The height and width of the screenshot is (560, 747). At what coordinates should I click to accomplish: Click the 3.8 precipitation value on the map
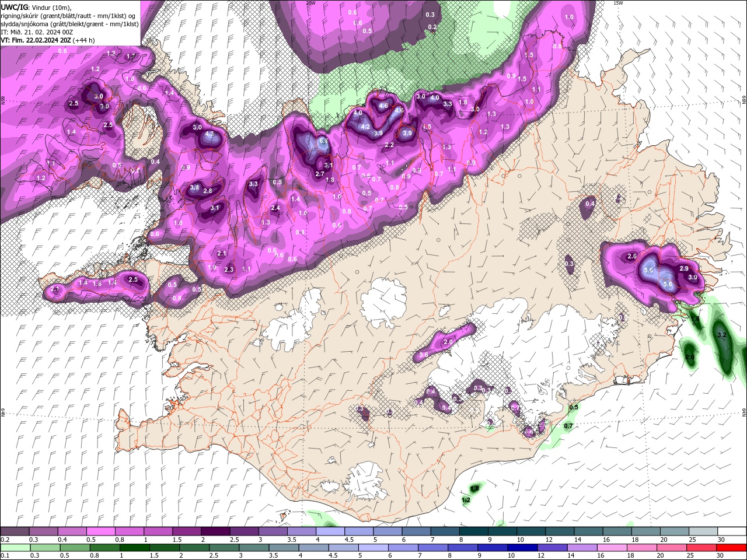pyautogui.click(x=195, y=188)
